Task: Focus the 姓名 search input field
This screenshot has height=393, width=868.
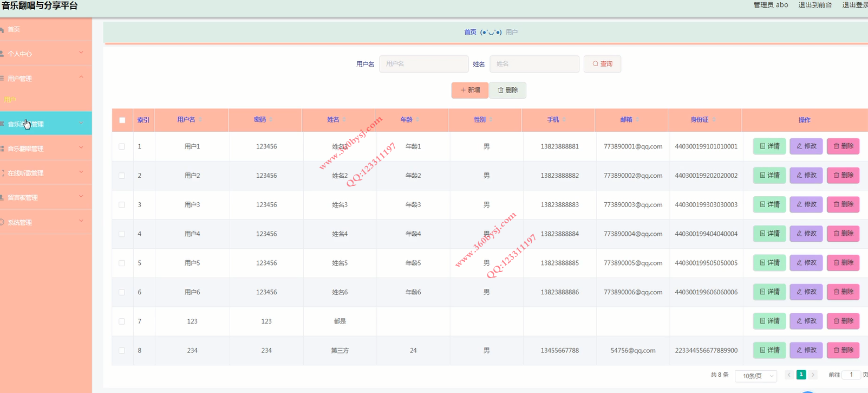Action: (x=534, y=64)
